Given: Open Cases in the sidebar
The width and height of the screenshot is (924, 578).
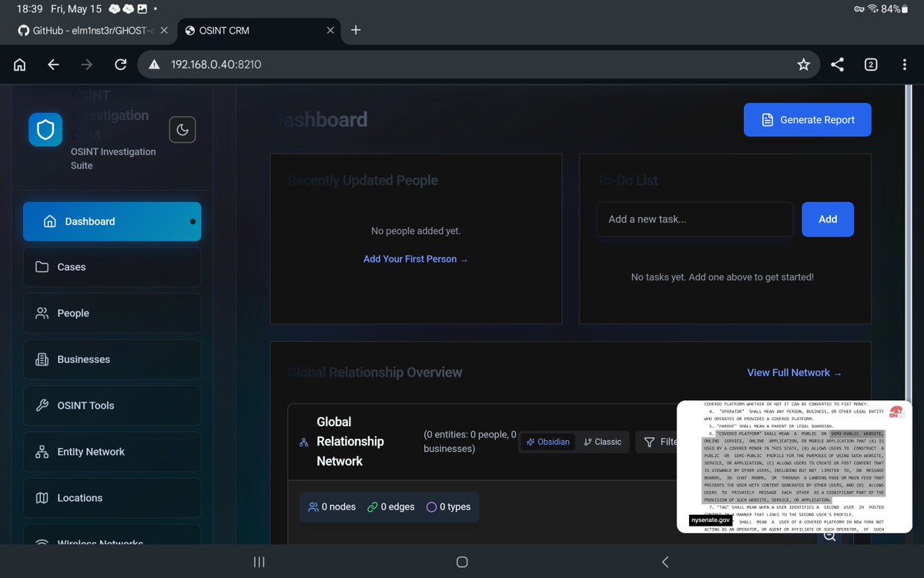Looking at the screenshot, I should [112, 267].
